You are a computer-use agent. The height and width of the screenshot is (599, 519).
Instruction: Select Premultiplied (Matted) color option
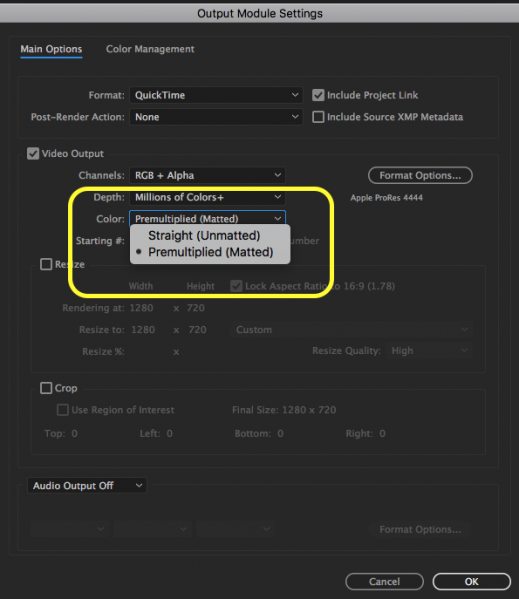[x=210, y=252]
